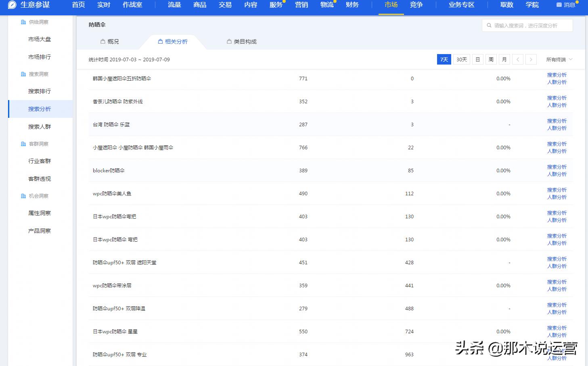This screenshot has height=366, width=588.
Task: Click the document icon beside 客群洞察
Action: 23,144
